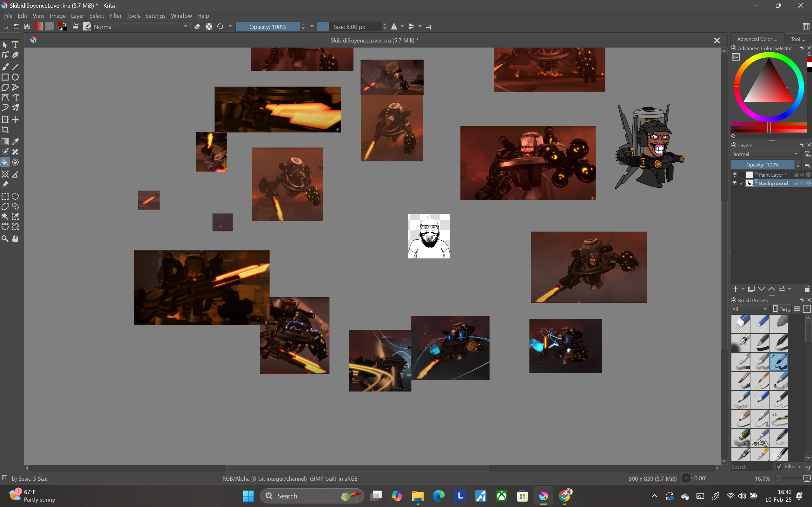
Task: Expand the vertical mirror options arrow
Action: pyautogui.click(x=420, y=27)
